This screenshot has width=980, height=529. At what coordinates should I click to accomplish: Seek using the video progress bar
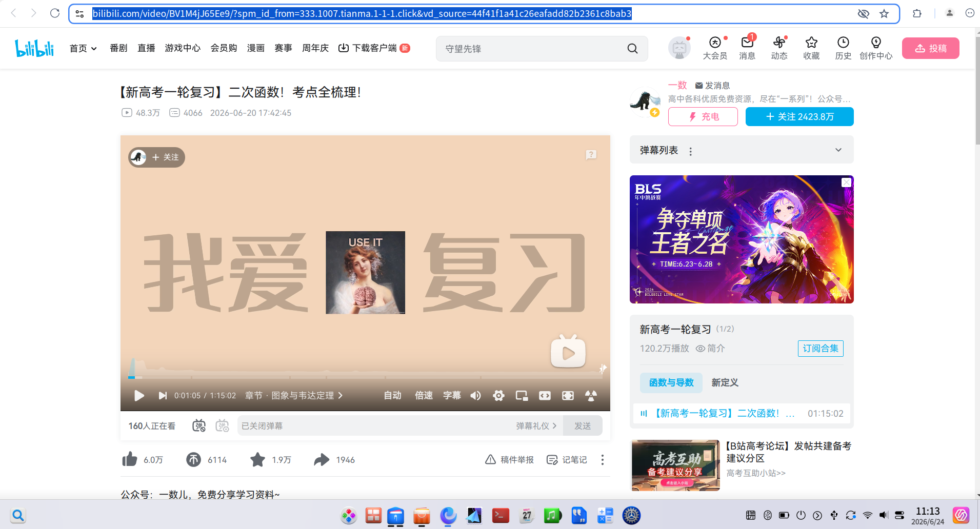click(x=365, y=377)
